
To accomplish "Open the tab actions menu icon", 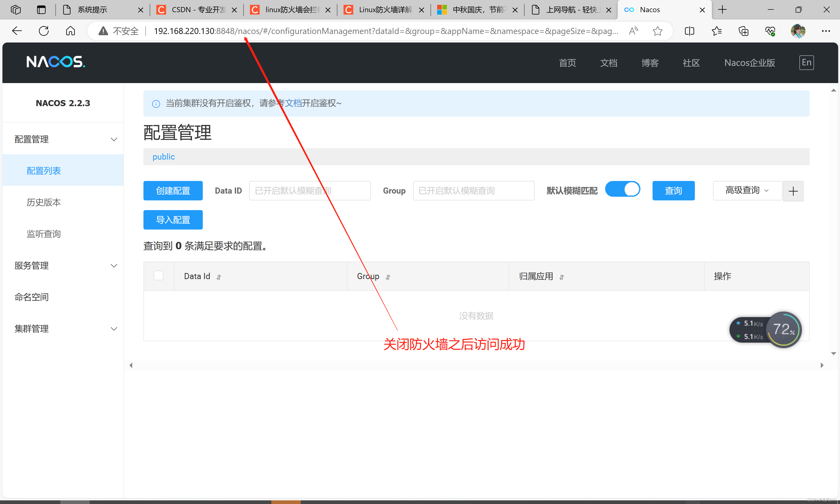I will (x=42, y=9).
